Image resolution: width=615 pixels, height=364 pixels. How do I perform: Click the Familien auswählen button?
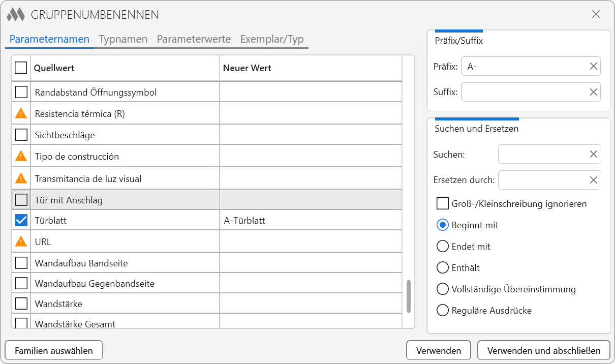[x=54, y=350]
